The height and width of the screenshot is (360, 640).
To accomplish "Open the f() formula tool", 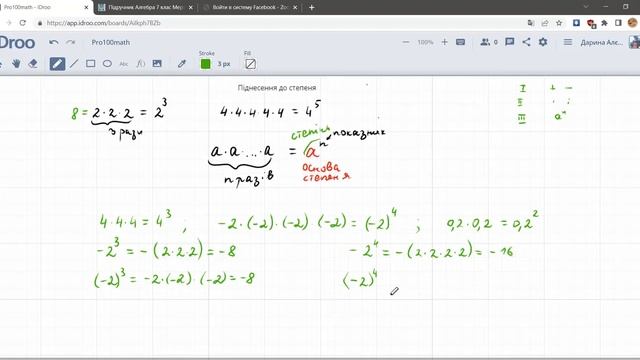I will pyautogui.click(x=141, y=64).
